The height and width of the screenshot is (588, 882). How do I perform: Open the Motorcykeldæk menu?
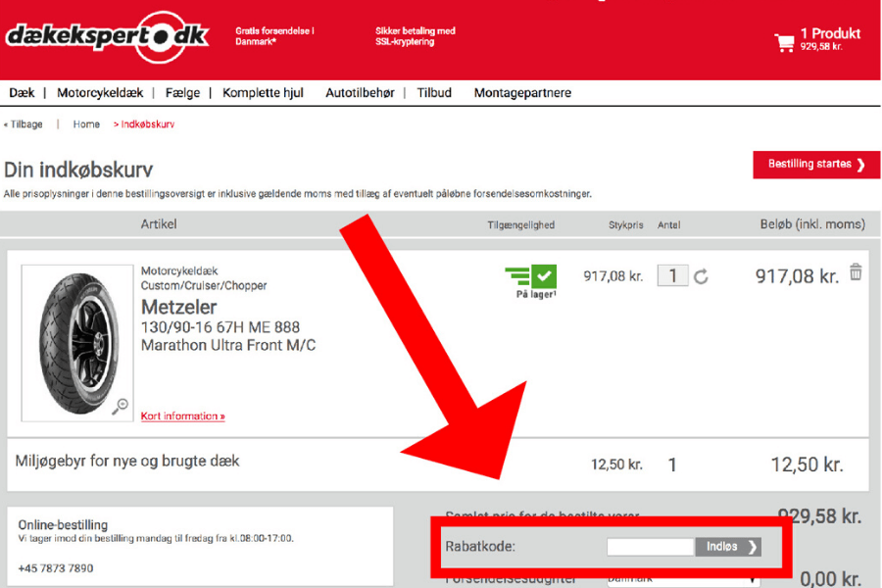[100, 93]
